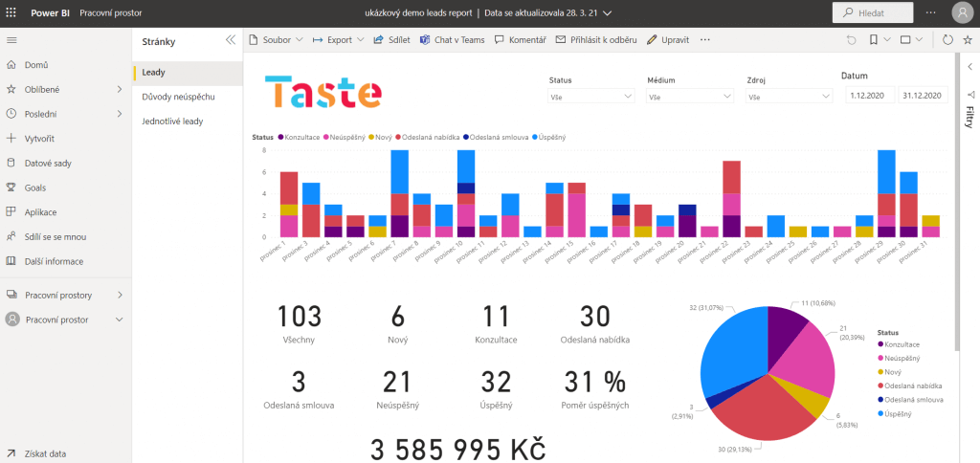
Task: Click the refresh visuals icon
Action: [947, 40]
